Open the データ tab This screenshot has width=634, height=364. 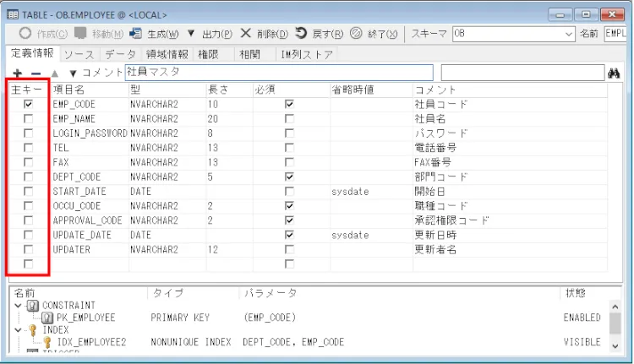click(120, 55)
